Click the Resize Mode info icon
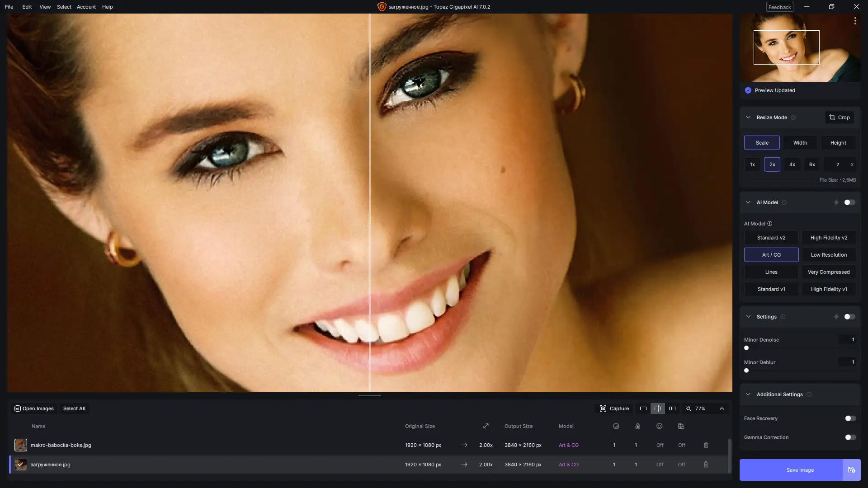 pyautogui.click(x=793, y=117)
